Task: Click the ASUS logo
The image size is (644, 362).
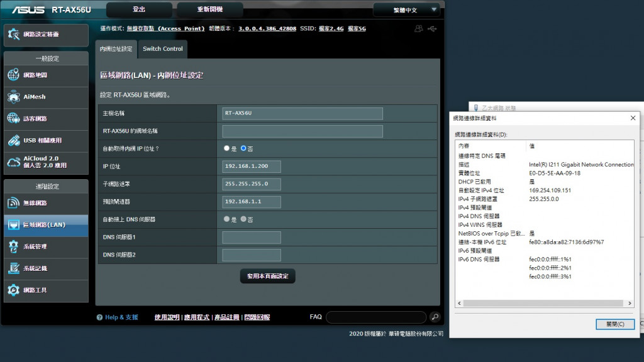Action: (28, 9)
